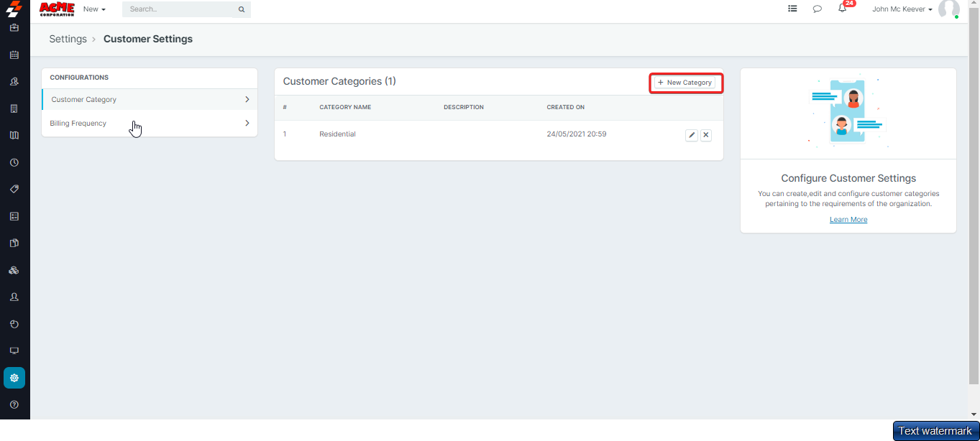Expand the John Mc Keever user menu
The width and height of the screenshot is (980, 441).
click(902, 9)
